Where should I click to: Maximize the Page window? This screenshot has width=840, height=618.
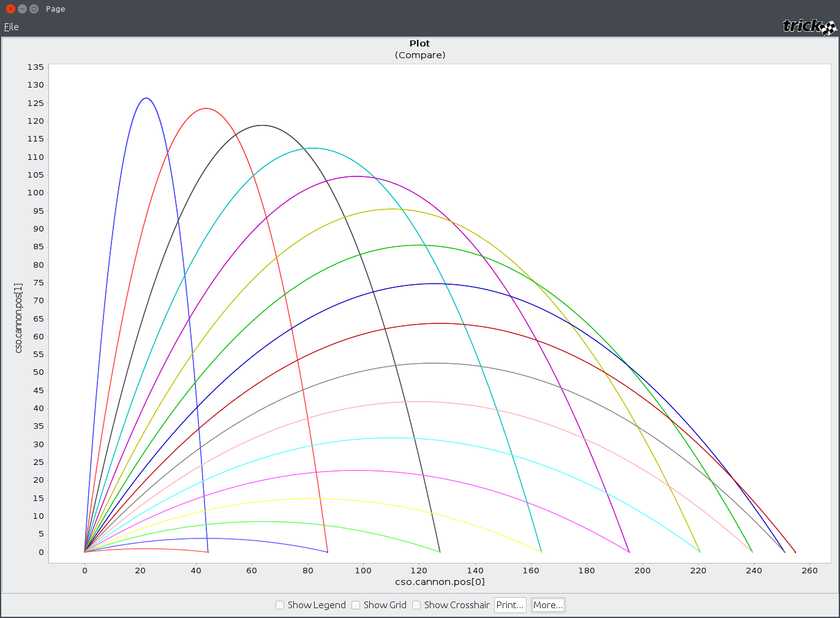pos(34,9)
